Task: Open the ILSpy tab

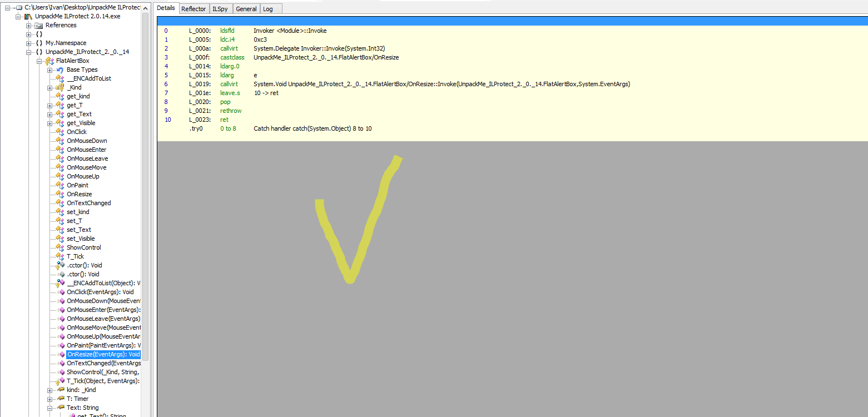Action: [219, 8]
